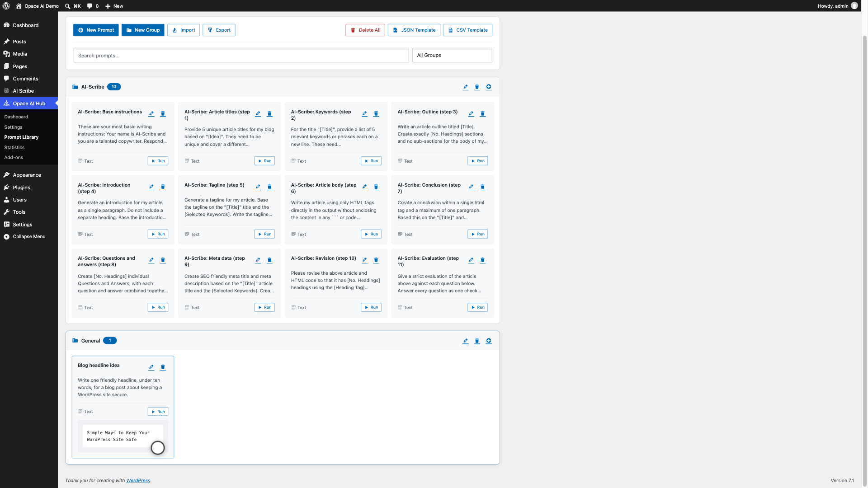868x488 pixels.
Task: Open the Howdy, admin account menu
Action: [x=837, y=6]
